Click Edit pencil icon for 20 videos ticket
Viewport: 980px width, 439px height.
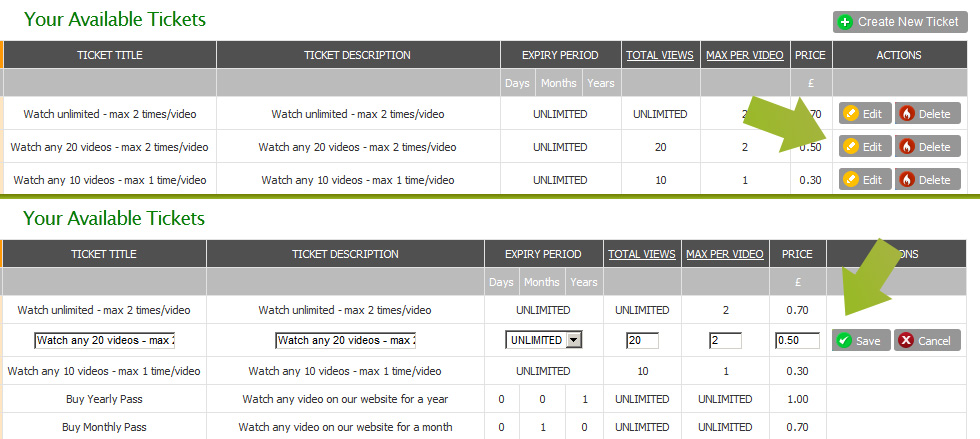pos(851,147)
